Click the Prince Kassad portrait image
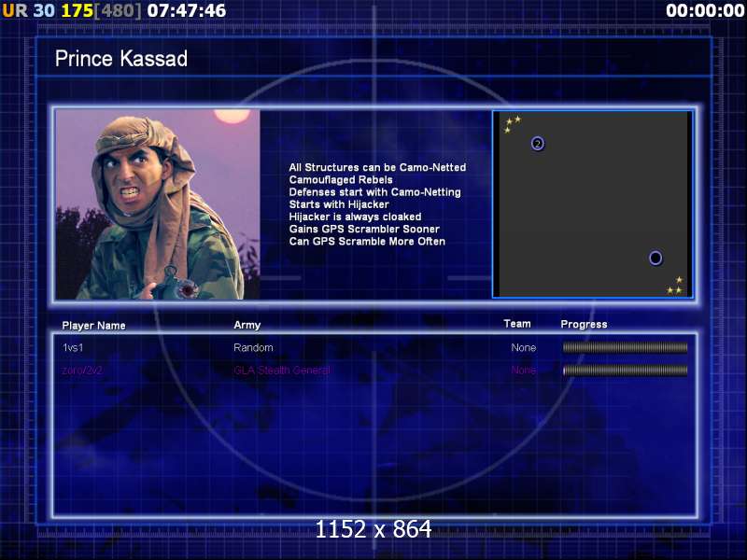Screen dimensions: 747x560 click(x=158, y=204)
